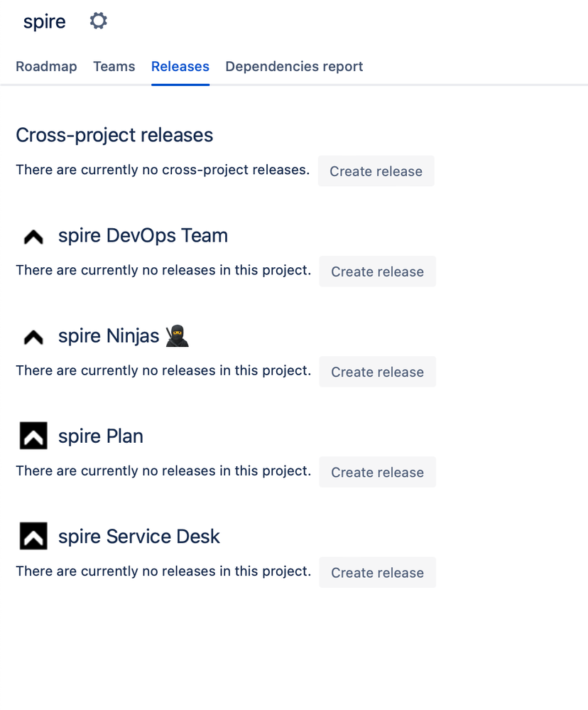The width and height of the screenshot is (588, 710).
Task: Click the spire Ninjas project avatar
Action: (33, 335)
